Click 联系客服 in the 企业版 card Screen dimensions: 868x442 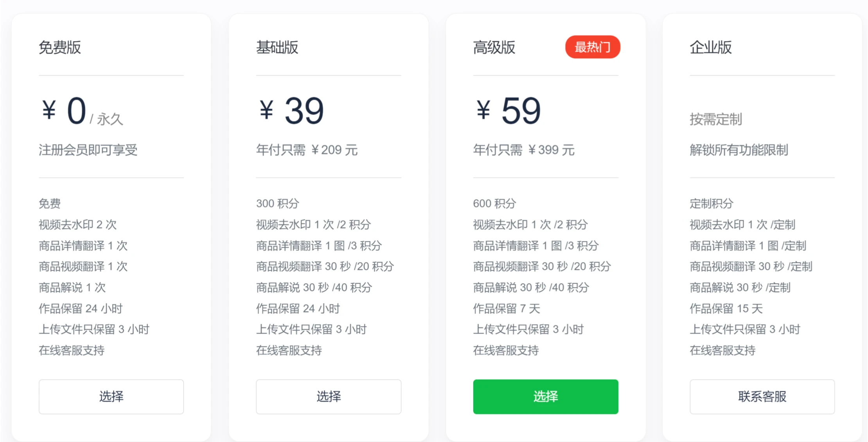tap(762, 397)
